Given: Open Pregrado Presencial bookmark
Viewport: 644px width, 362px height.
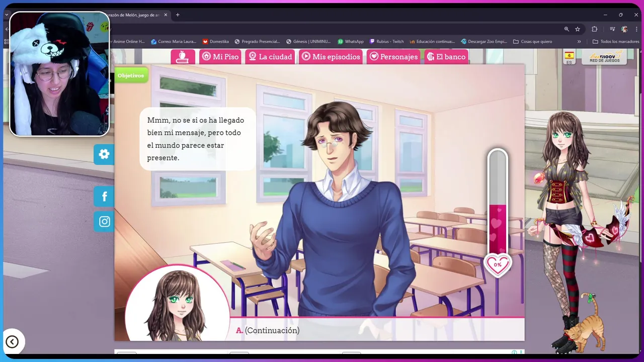Looking at the screenshot, I should [x=257, y=42].
